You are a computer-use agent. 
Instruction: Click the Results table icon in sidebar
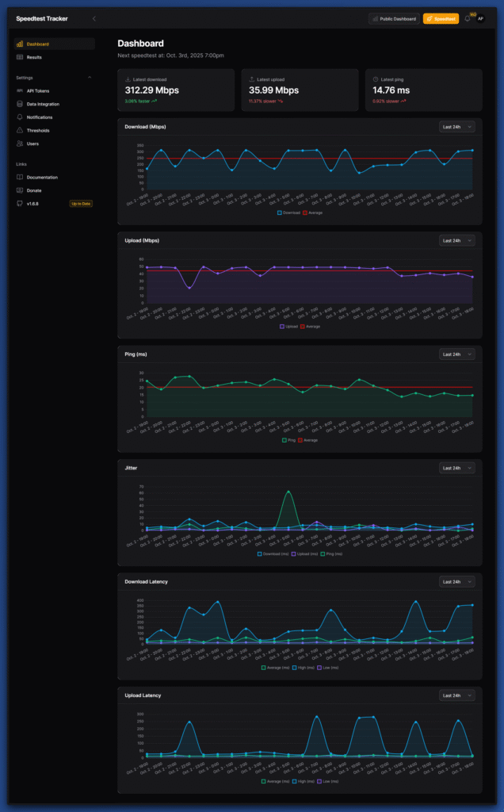(20, 57)
